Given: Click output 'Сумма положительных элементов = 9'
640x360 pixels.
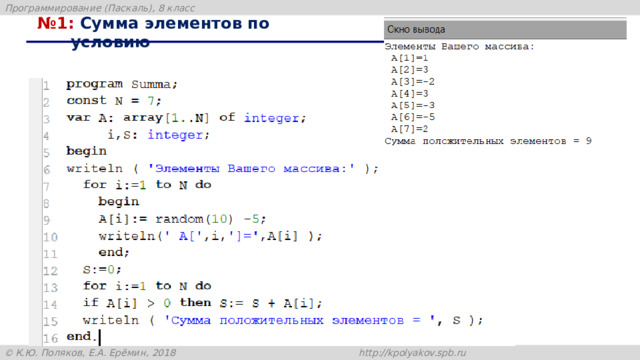Looking at the screenshot, I should (488, 141).
